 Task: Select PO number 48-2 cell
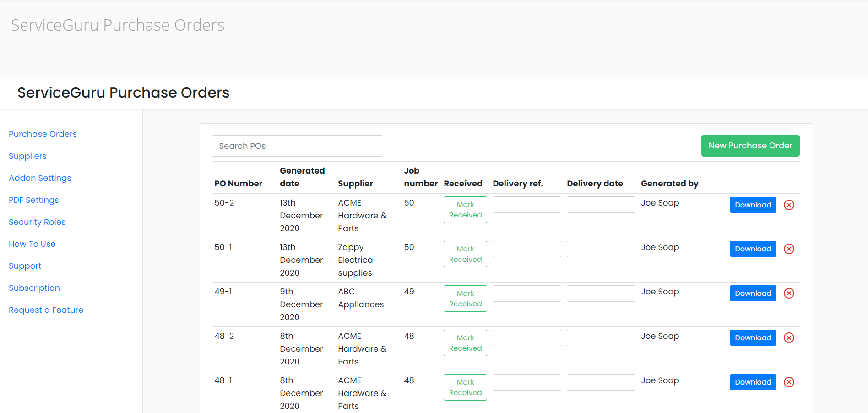[x=224, y=336]
